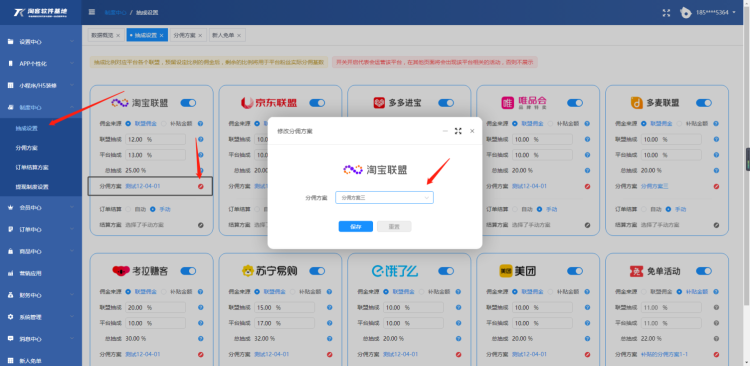
Task: Expand the 小程序/H5装修 sidebar menu
Action: (x=41, y=86)
